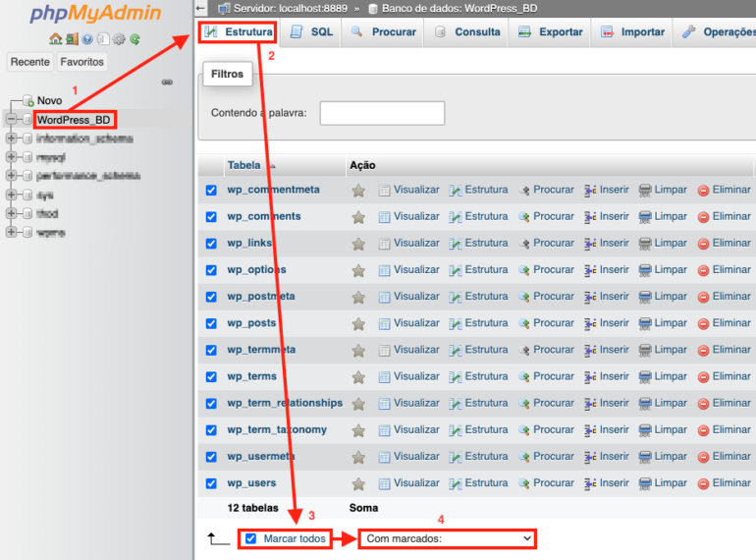Open the Procurar tab
The width and height of the screenshot is (756, 560).
pos(383,32)
